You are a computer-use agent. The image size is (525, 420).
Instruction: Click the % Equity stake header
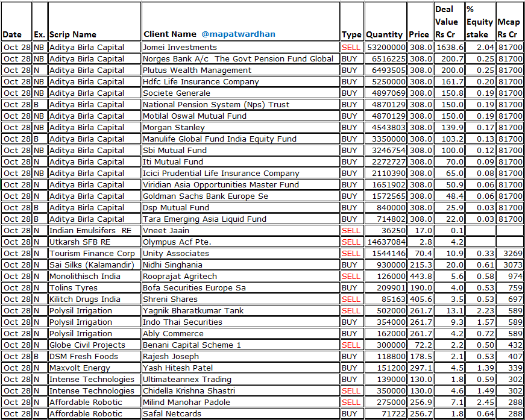click(480, 22)
